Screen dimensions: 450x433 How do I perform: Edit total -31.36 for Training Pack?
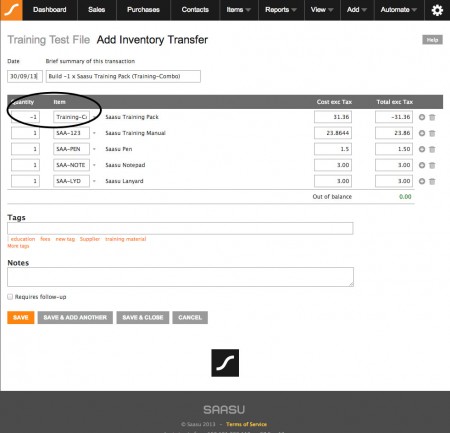click(394, 117)
